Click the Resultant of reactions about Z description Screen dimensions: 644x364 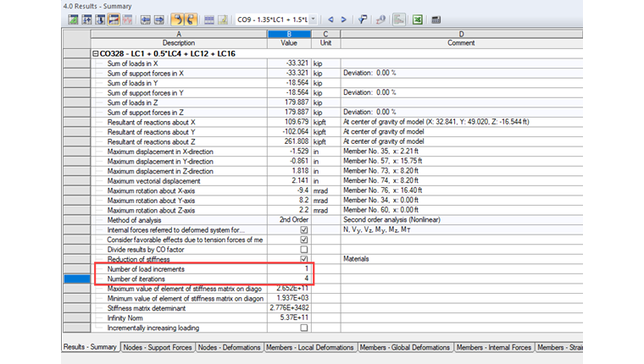coord(151,141)
